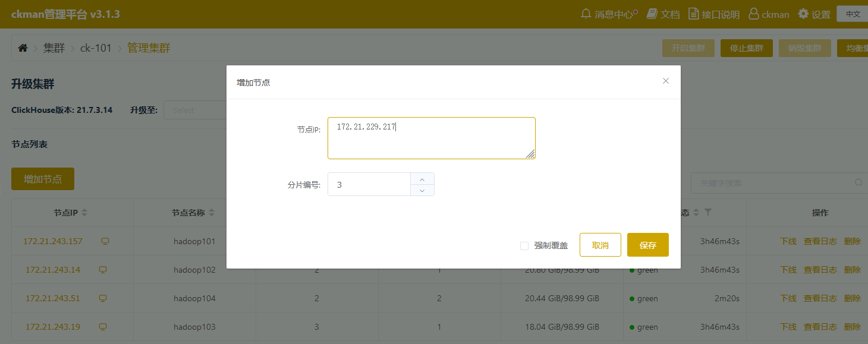Take node hadoop103 offline
This screenshot has width=868, height=344.
[788, 327]
